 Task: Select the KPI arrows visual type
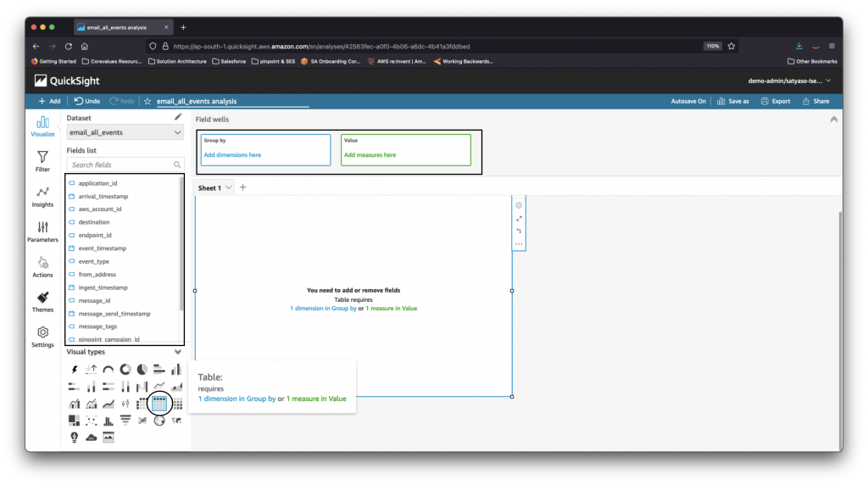[x=92, y=370]
